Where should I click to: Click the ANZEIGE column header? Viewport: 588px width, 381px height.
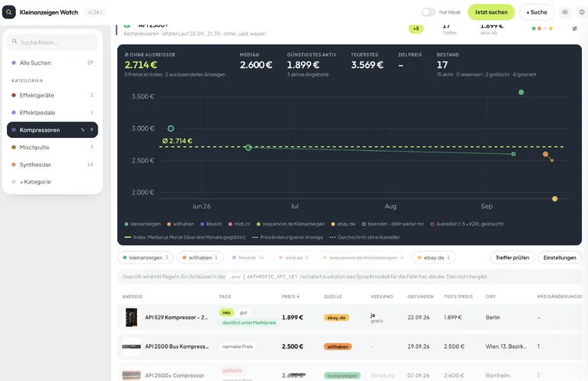tap(133, 296)
